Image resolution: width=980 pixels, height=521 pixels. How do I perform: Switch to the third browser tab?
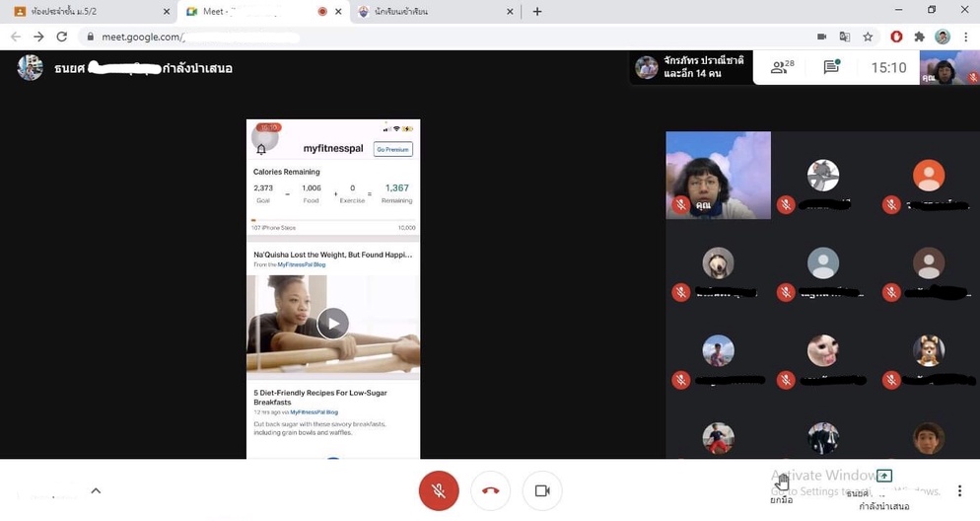(x=434, y=12)
